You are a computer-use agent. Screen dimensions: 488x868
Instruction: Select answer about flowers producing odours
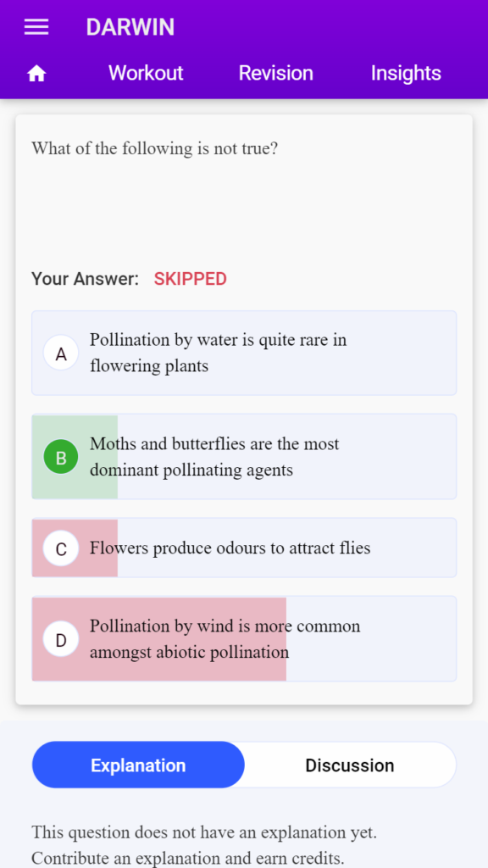click(244, 548)
